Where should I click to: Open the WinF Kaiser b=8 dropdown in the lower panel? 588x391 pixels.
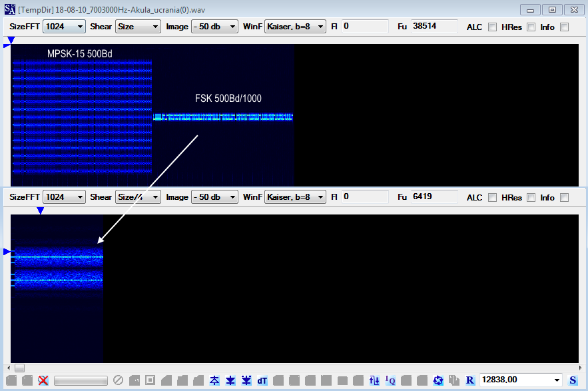pos(295,197)
